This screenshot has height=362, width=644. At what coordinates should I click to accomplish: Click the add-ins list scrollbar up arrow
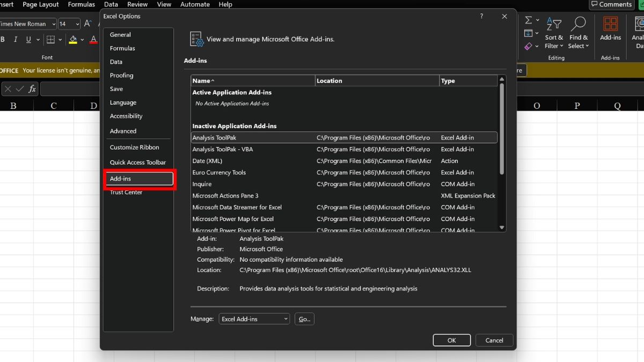coord(502,79)
